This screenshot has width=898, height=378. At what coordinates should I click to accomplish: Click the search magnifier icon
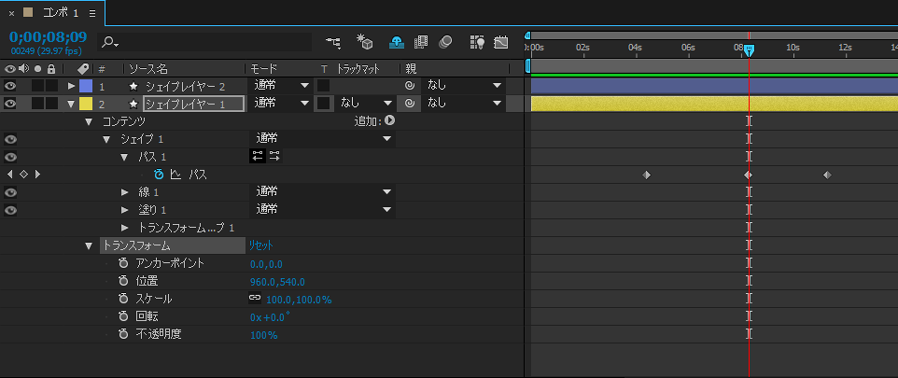click(x=110, y=42)
